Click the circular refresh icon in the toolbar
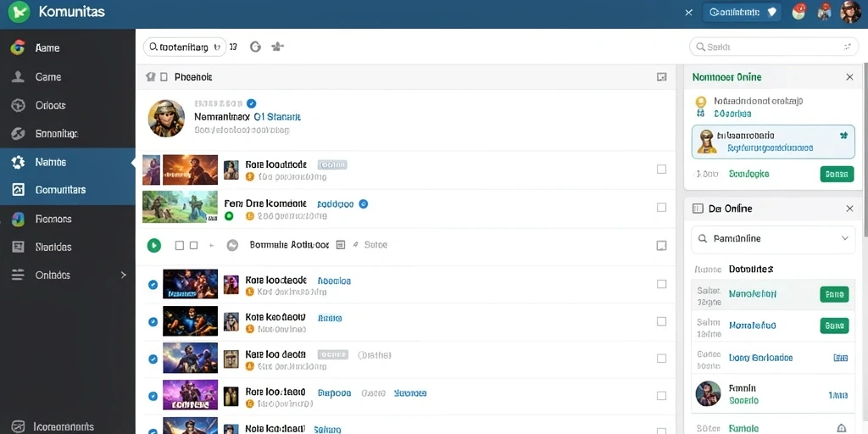Viewport: 868px width, 434px height. click(255, 47)
